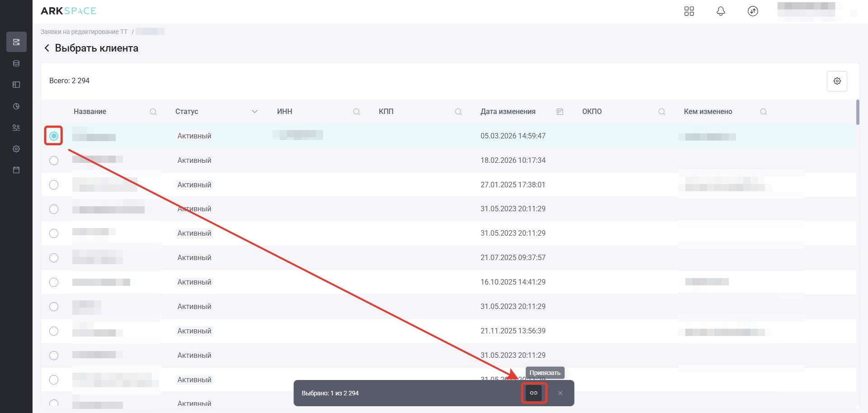
Task: Go back using the chevron beside Выбрать клиента
Action: (47, 48)
